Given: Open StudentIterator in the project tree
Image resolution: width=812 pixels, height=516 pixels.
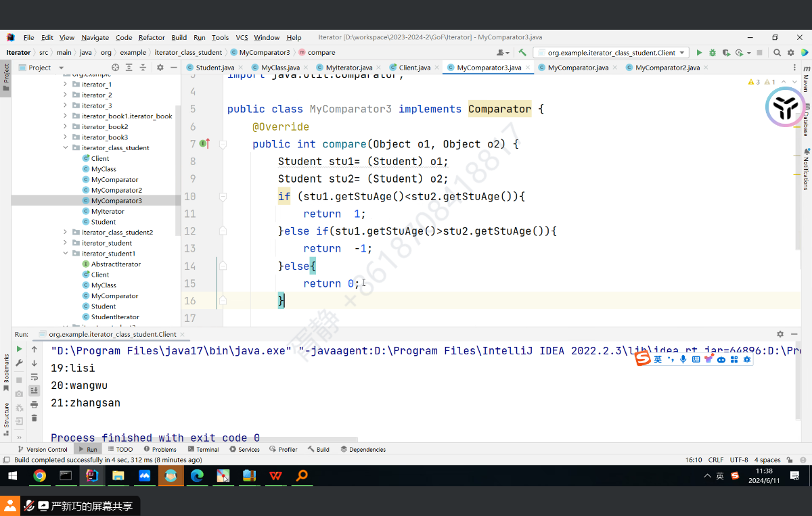Looking at the screenshot, I should tap(115, 316).
